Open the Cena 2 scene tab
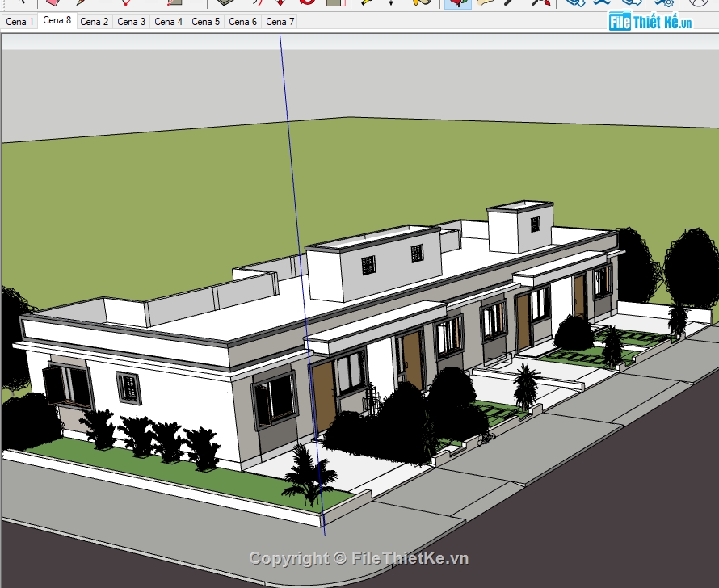The height and width of the screenshot is (588, 719). point(94,22)
